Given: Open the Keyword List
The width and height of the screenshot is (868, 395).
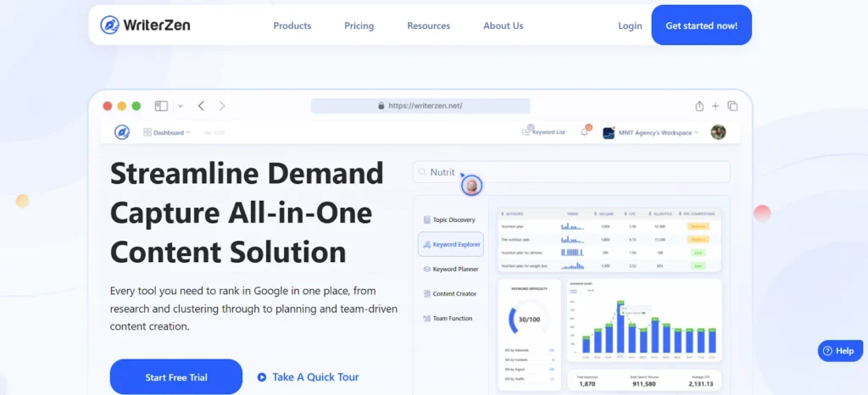Looking at the screenshot, I should [543, 132].
